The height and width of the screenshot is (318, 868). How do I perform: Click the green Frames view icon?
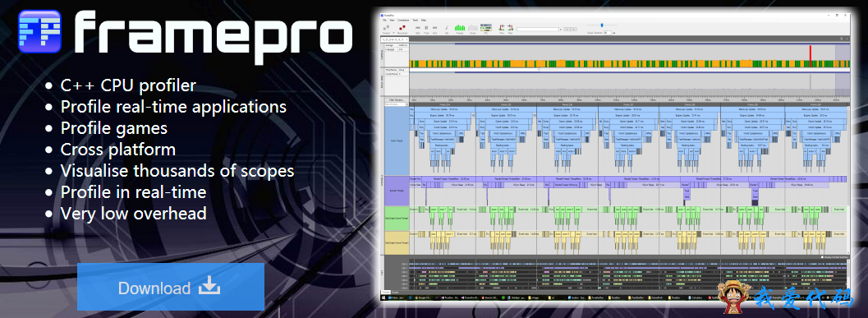click(x=460, y=28)
